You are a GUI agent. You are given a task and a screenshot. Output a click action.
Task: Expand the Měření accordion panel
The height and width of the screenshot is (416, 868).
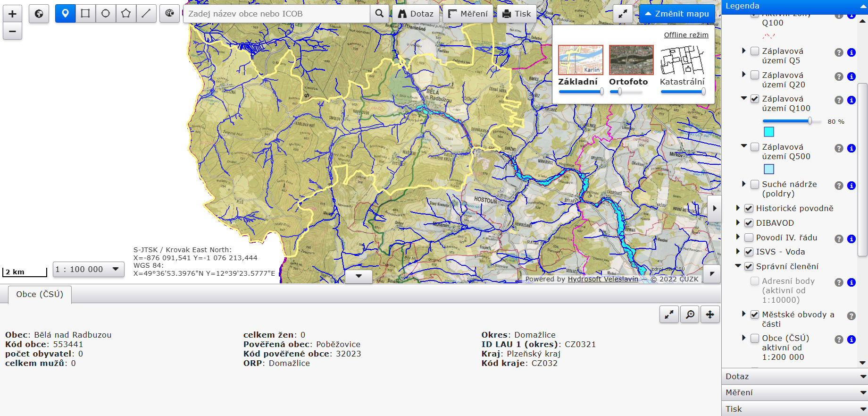[x=794, y=392]
